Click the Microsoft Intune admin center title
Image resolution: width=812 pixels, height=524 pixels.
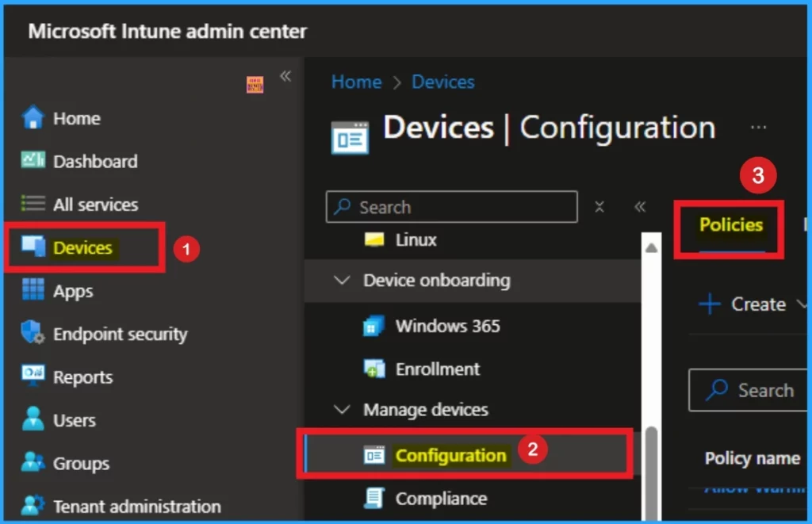(167, 31)
